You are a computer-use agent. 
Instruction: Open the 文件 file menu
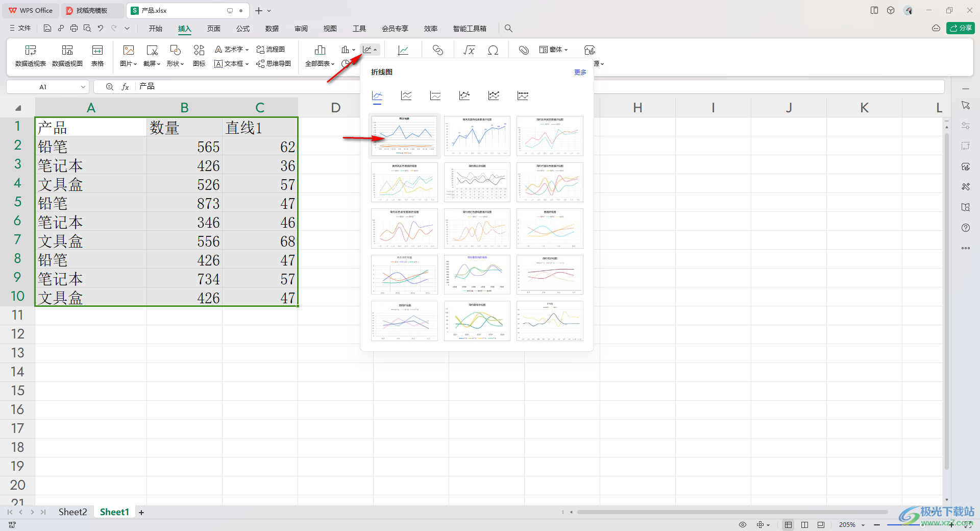pos(20,29)
